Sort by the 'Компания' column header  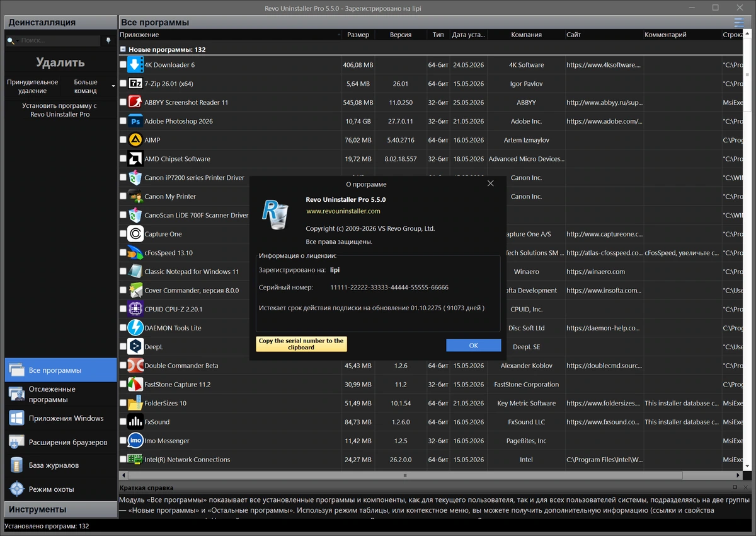coord(526,35)
